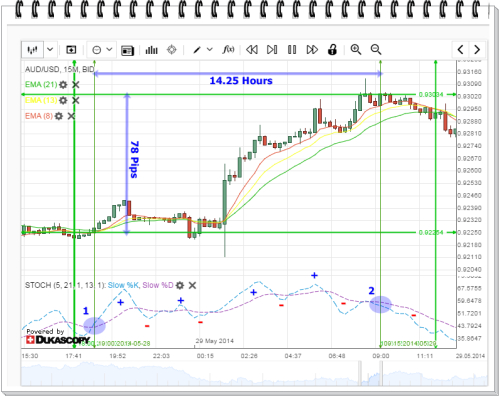Zoom in on the chart
Screen dimensions: 500x397
pos(356,50)
